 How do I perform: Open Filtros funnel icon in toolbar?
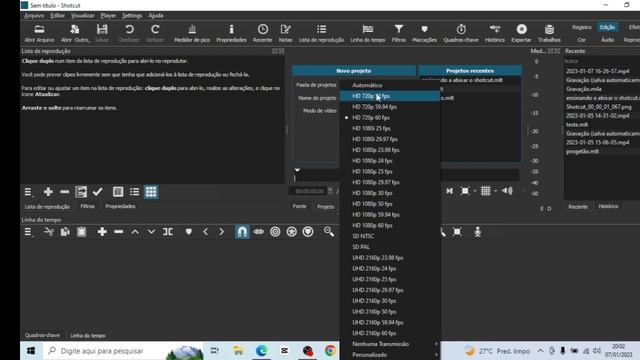coord(399,33)
